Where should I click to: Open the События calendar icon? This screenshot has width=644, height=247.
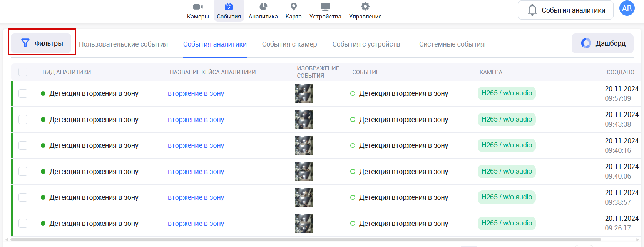[229, 7]
